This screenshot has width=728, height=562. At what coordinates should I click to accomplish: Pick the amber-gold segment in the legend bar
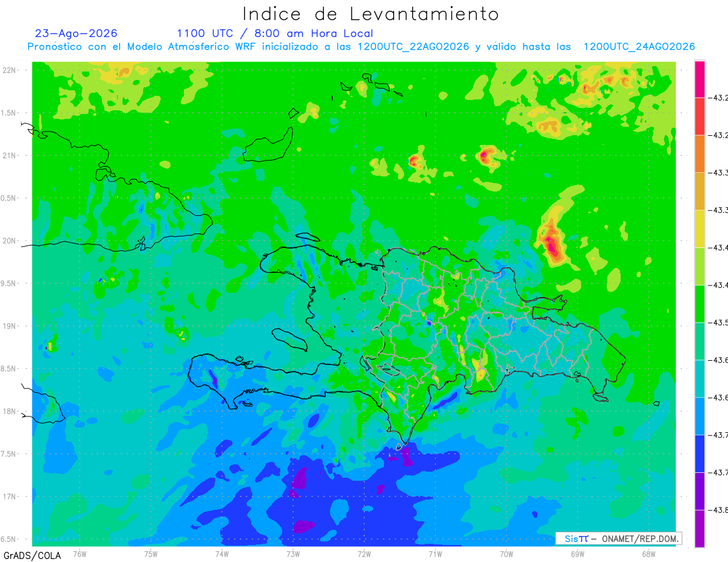pyautogui.click(x=700, y=192)
